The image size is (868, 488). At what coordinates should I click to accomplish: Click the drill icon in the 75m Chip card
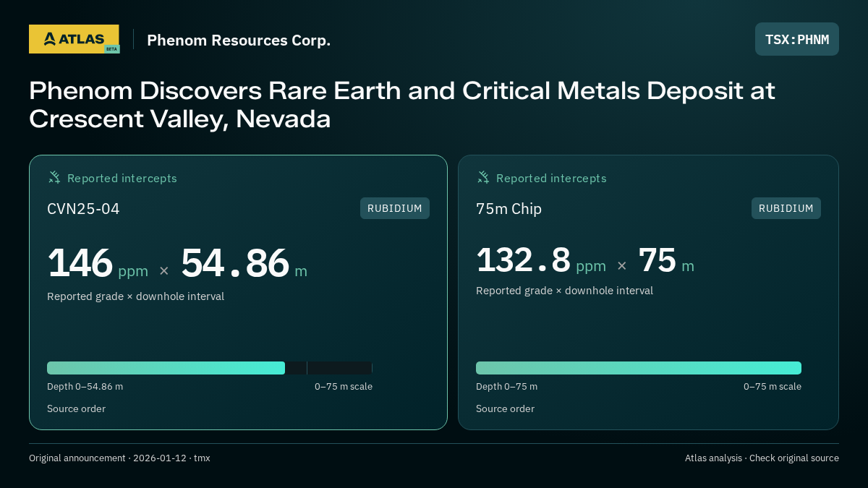(x=483, y=177)
